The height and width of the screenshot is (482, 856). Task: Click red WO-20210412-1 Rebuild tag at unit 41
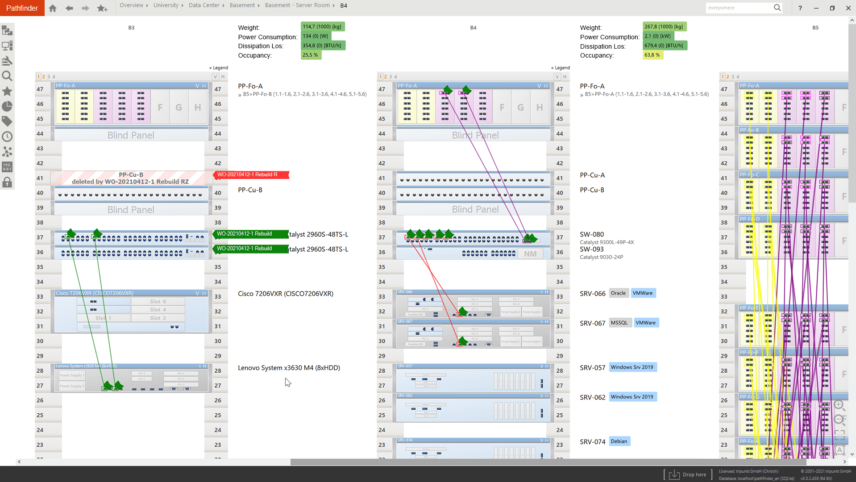click(x=252, y=175)
